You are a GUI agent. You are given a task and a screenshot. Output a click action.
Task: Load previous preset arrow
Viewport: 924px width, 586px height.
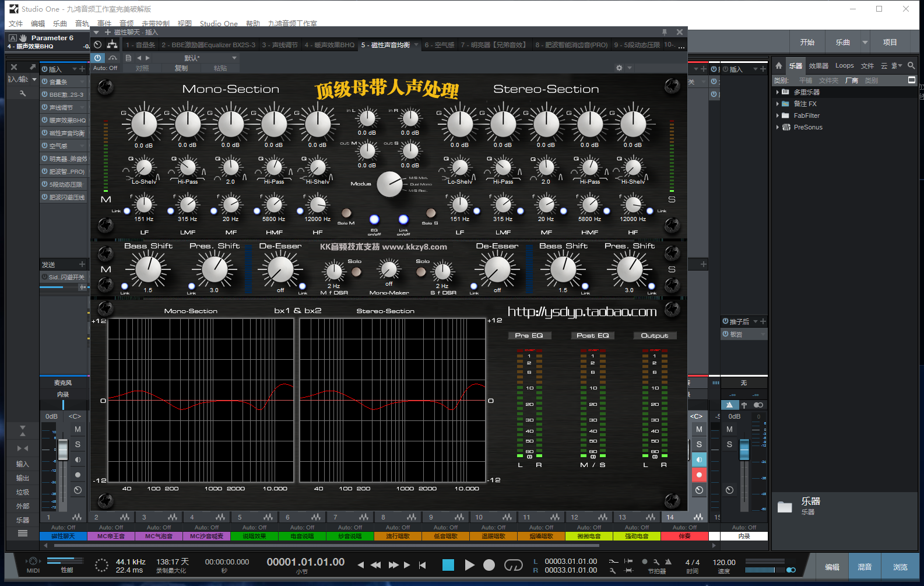139,58
